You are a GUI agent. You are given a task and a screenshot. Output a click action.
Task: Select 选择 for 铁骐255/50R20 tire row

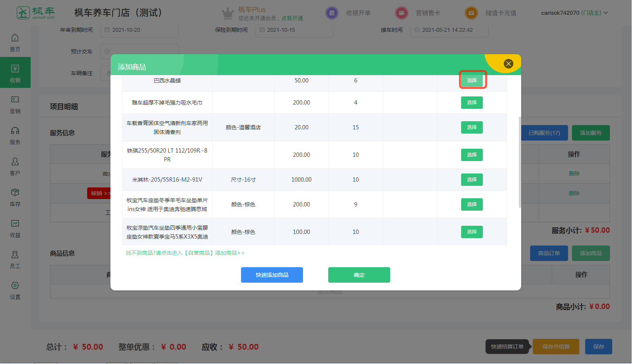(x=472, y=155)
